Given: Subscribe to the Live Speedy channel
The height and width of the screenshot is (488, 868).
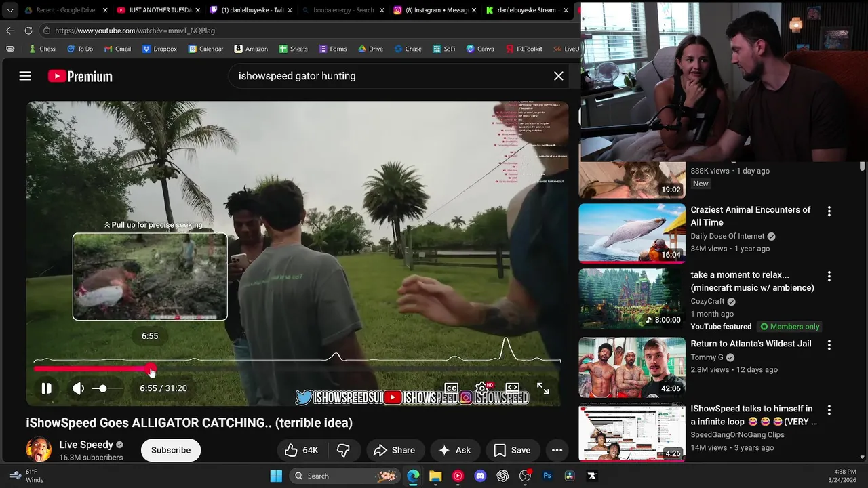Looking at the screenshot, I should click(171, 450).
